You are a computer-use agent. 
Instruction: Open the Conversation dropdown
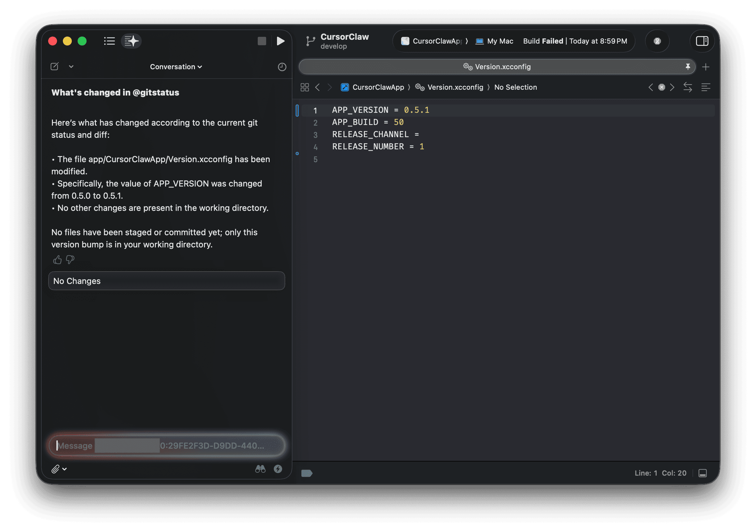pos(175,67)
